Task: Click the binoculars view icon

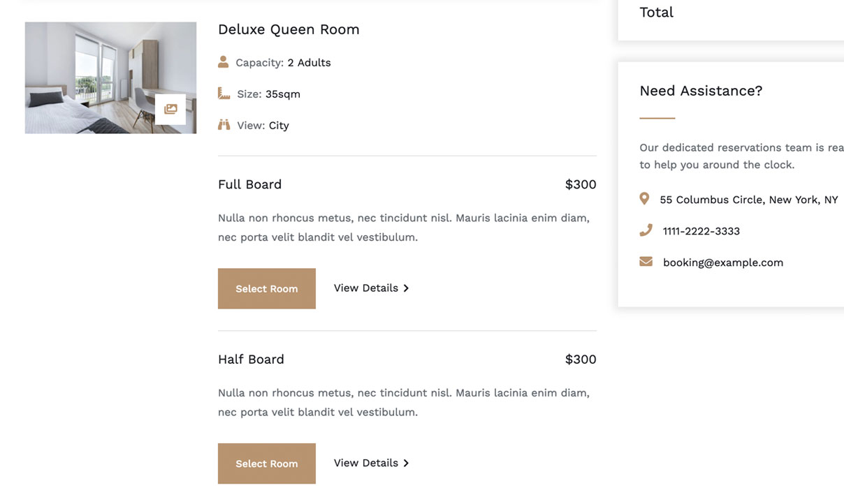Action: click(224, 125)
